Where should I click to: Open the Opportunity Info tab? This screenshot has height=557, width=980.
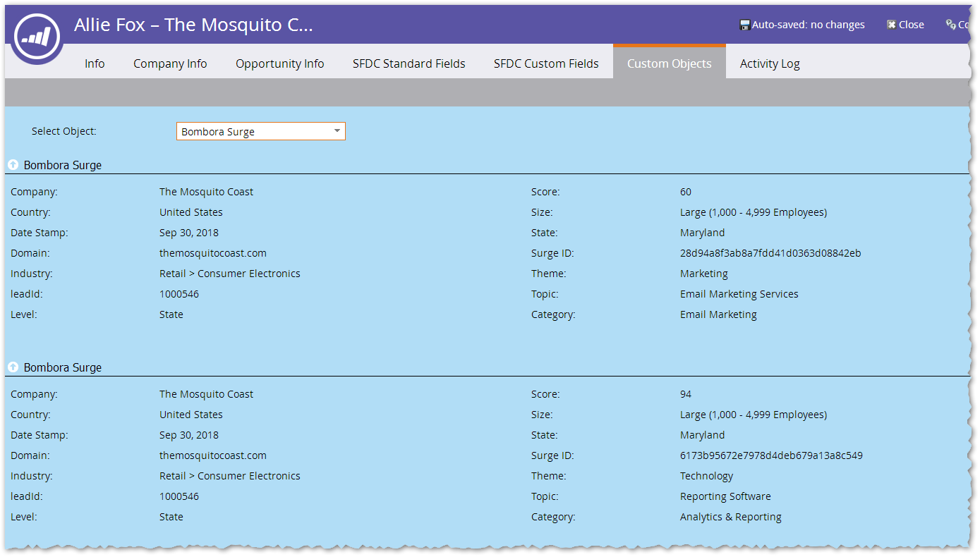[x=280, y=63]
